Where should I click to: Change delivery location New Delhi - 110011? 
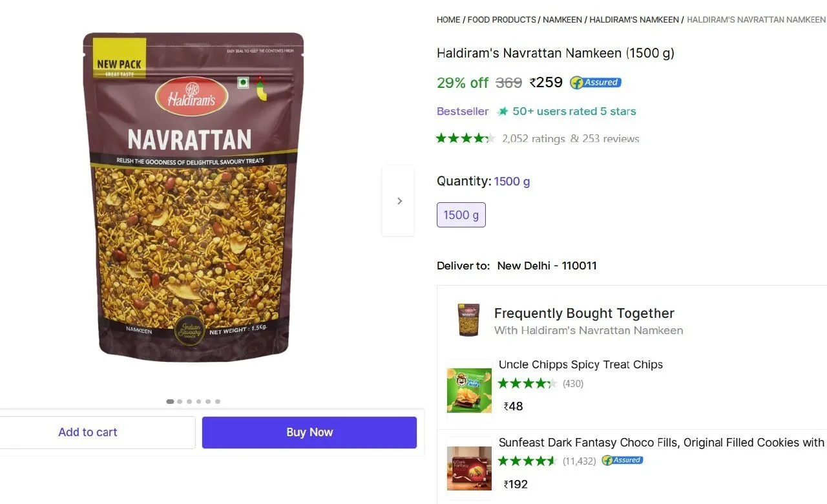[x=547, y=266]
